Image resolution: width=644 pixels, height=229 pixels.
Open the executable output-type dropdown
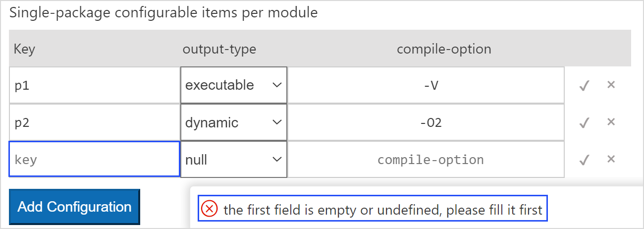click(233, 85)
